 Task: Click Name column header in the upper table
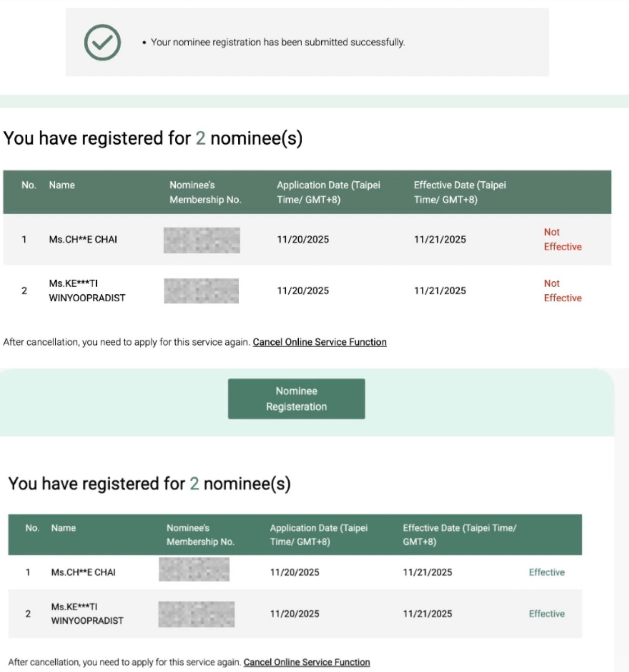pyautogui.click(x=62, y=185)
